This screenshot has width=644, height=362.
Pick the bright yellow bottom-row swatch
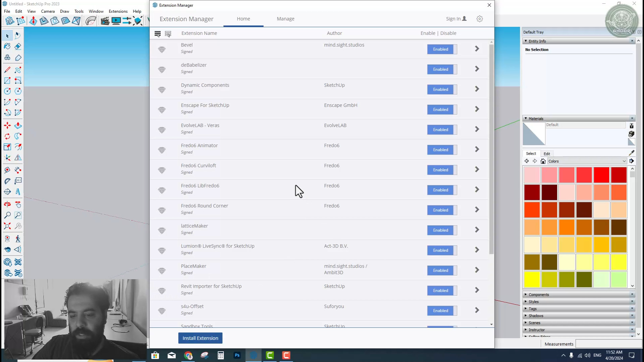532,280
